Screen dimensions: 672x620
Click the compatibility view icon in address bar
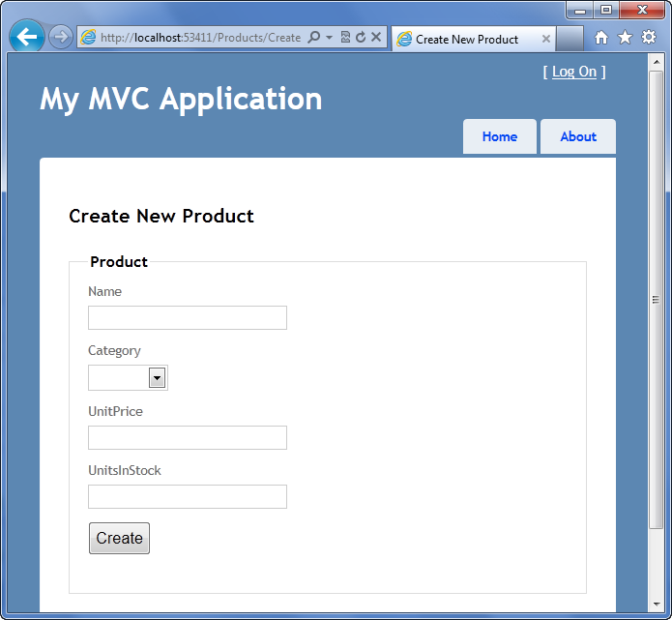345,38
